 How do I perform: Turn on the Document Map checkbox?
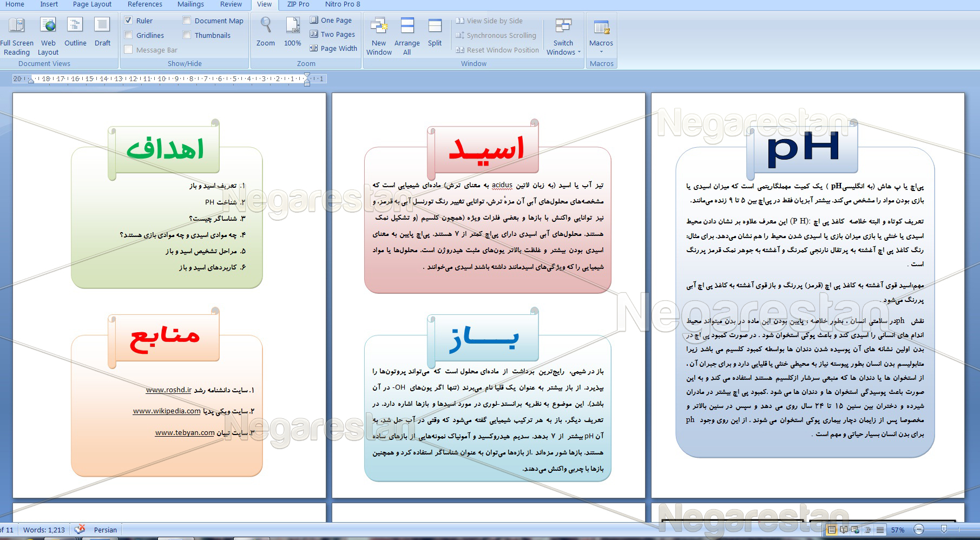click(x=187, y=21)
